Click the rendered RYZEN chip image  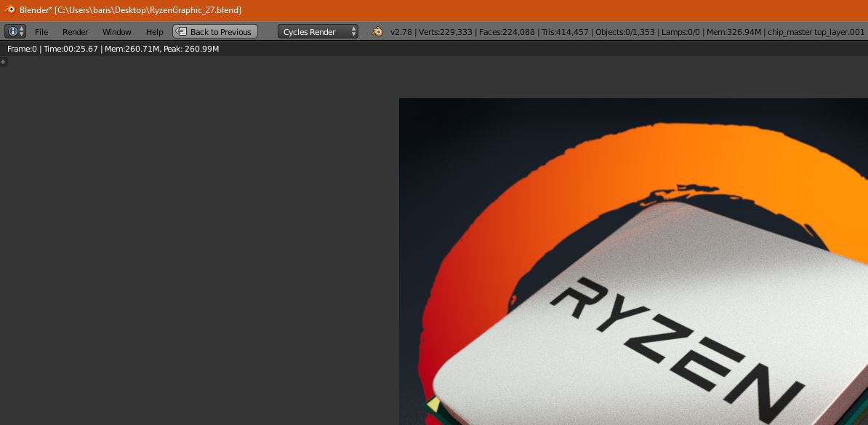[x=633, y=261]
